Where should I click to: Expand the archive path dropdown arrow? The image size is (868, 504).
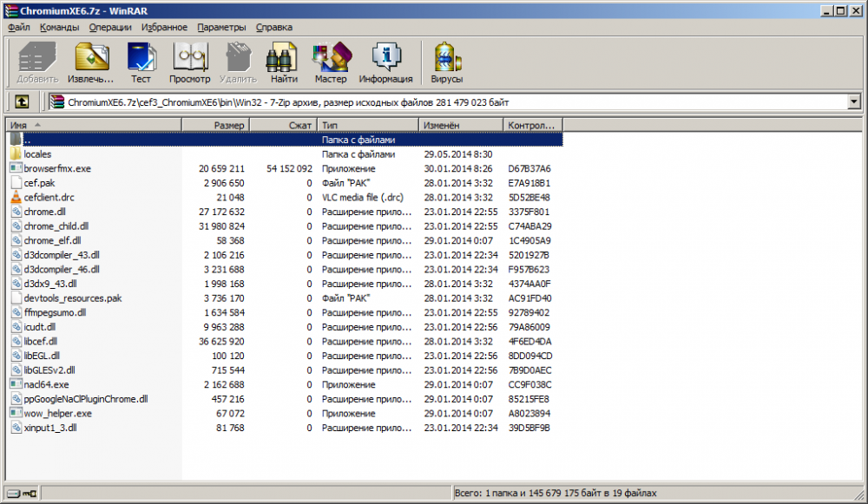click(x=853, y=101)
